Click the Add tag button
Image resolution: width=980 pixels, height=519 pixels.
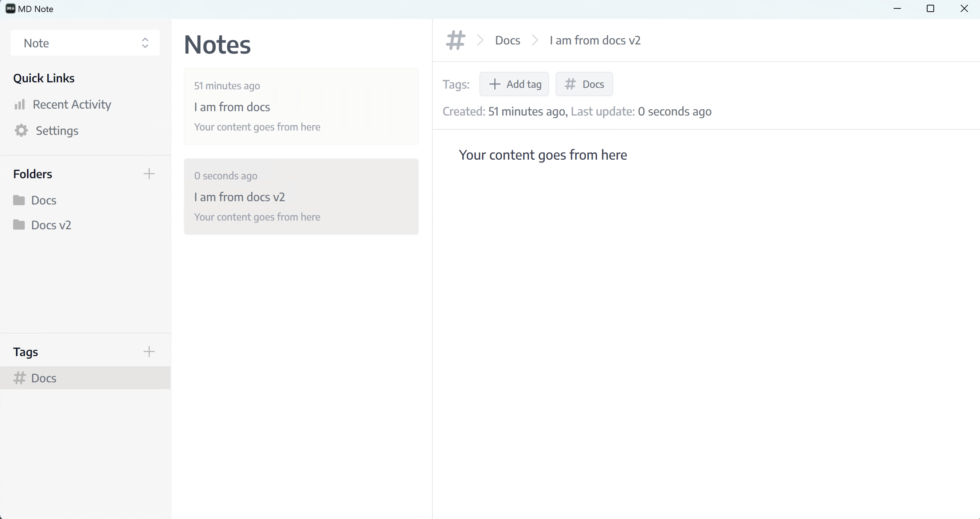(514, 84)
